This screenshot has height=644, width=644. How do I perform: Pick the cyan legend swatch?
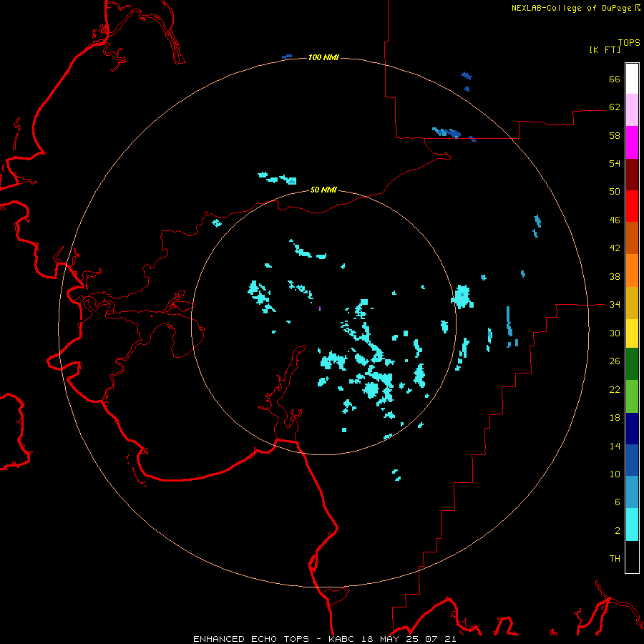(x=632, y=525)
